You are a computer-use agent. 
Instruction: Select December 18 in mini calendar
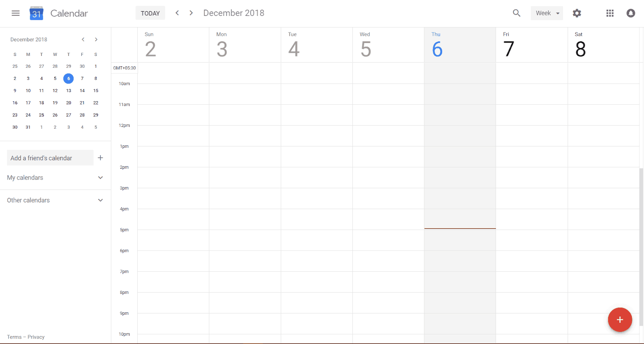41,103
